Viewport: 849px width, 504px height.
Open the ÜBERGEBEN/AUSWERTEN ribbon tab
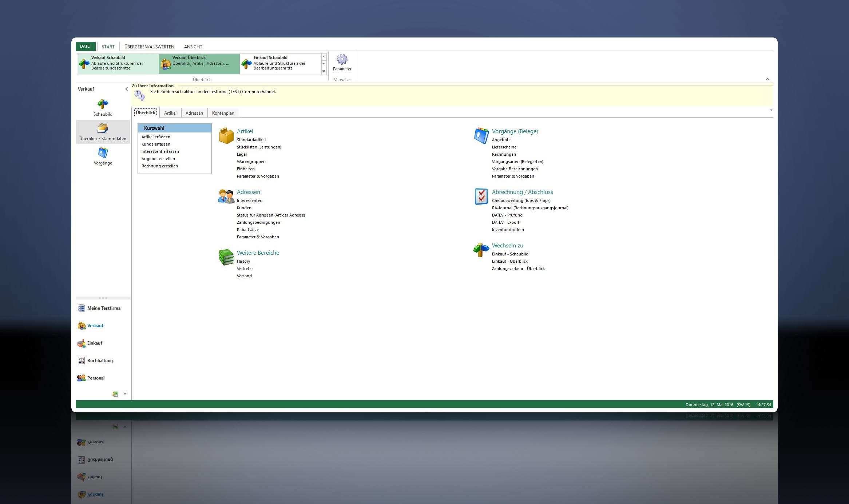(x=149, y=47)
